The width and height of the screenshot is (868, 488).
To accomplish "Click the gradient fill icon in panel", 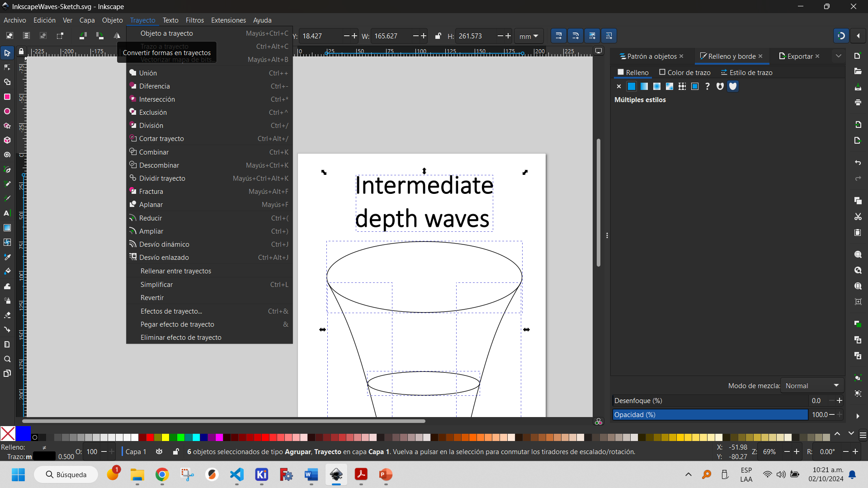I will click(644, 86).
